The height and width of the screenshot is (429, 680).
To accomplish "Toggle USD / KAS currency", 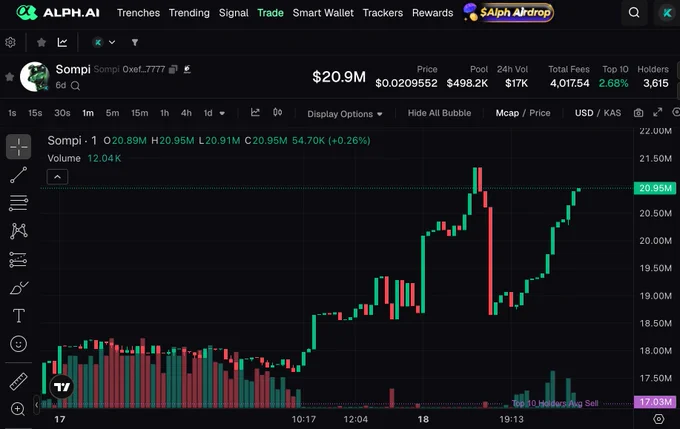I will [598, 113].
